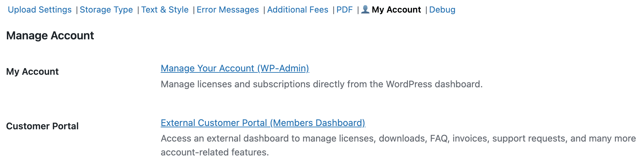The width and height of the screenshot is (644, 168).
Task: Follow External Customer Portal (Members Dashboard) link
Action: 263,123
